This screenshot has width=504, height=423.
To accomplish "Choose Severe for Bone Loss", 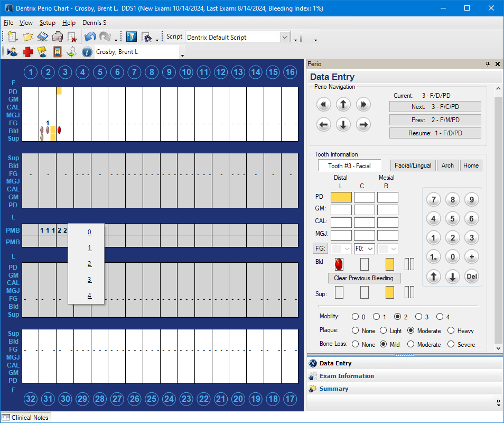I will 451,344.
